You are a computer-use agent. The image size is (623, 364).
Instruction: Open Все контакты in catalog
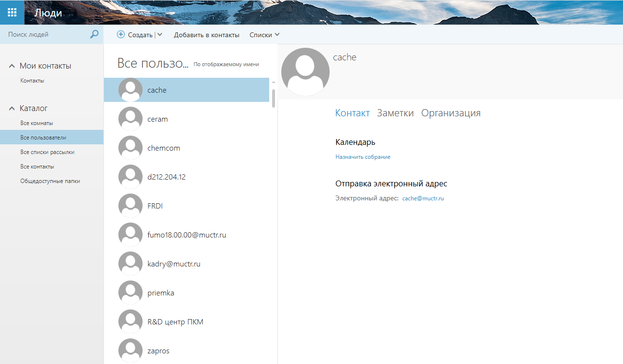coord(37,167)
